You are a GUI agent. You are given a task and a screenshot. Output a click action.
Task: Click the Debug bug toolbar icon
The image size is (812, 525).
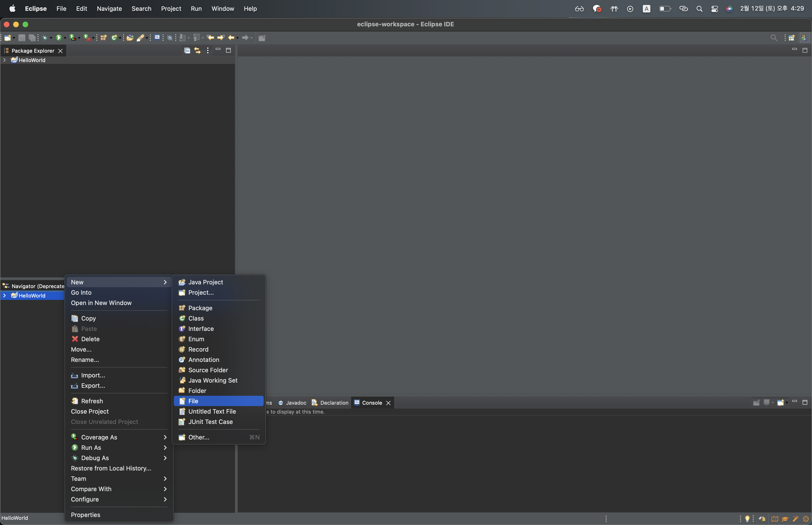(45, 38)
